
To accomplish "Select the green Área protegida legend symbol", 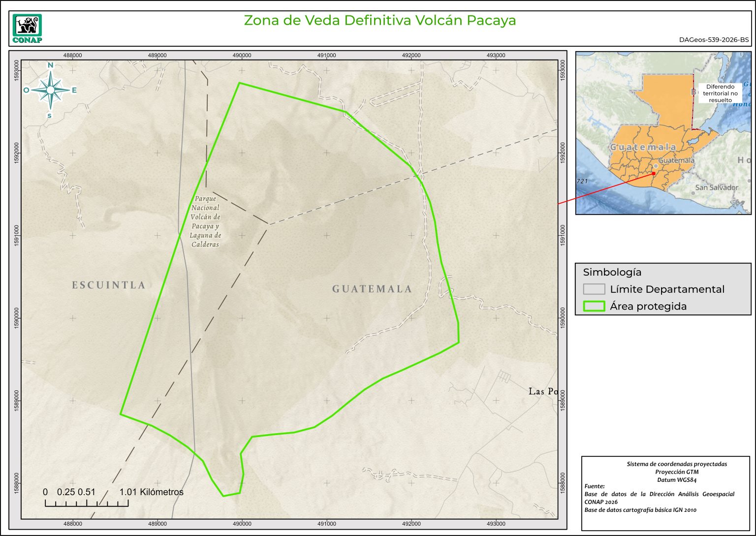I will pos(594,306).
